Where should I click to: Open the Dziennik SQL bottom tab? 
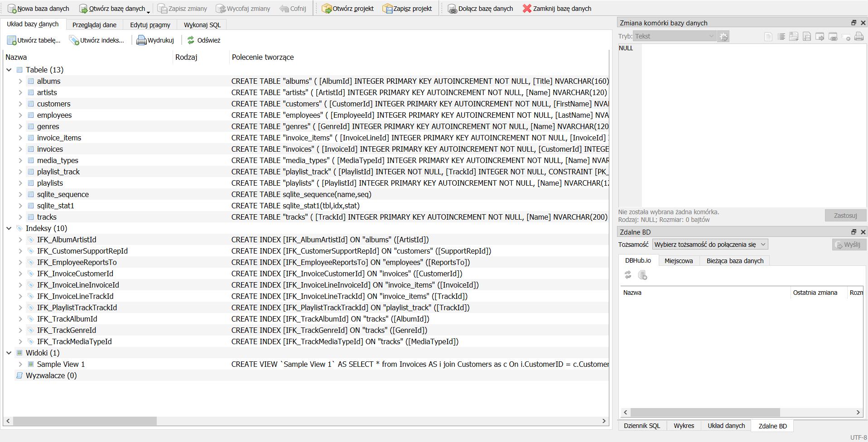tap(641, 426)
